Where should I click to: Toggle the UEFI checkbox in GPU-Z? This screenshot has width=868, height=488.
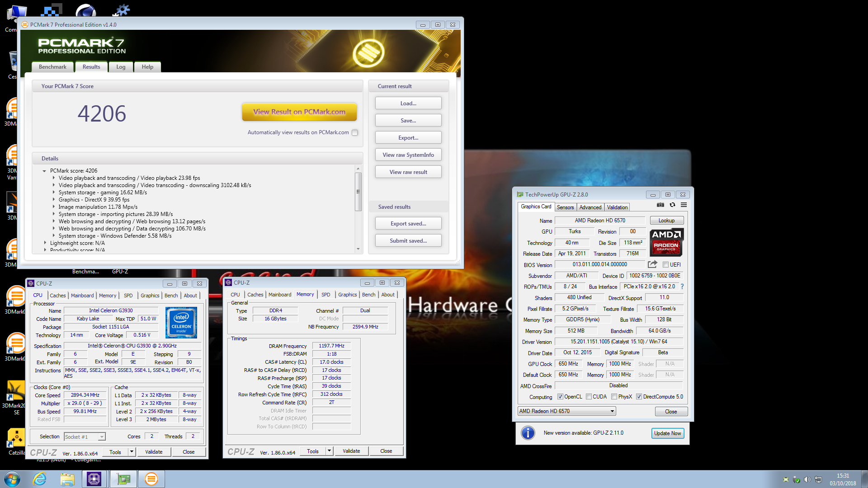click(665, 265)
